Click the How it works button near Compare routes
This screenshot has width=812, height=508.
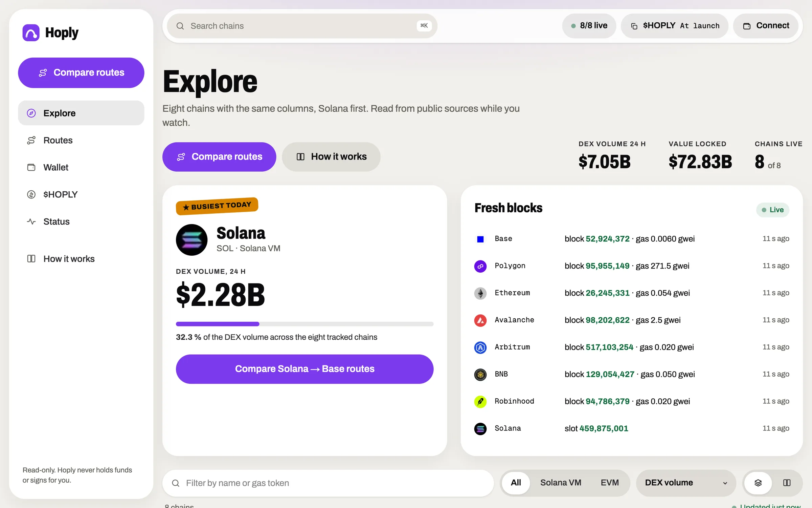331,157
